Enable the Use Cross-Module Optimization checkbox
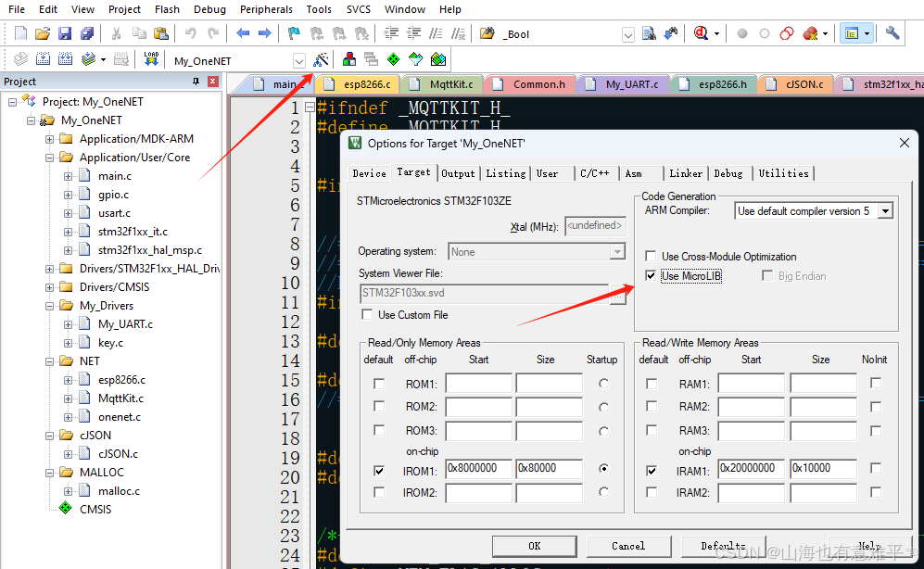 coord(652,255)
